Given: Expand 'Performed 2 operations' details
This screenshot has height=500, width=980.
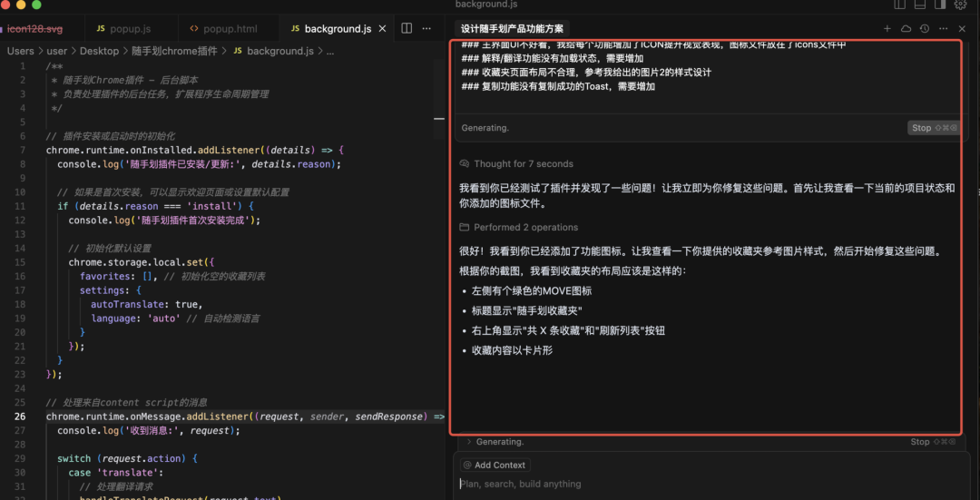Looking at the screenshot, I should tap(524, 228).
